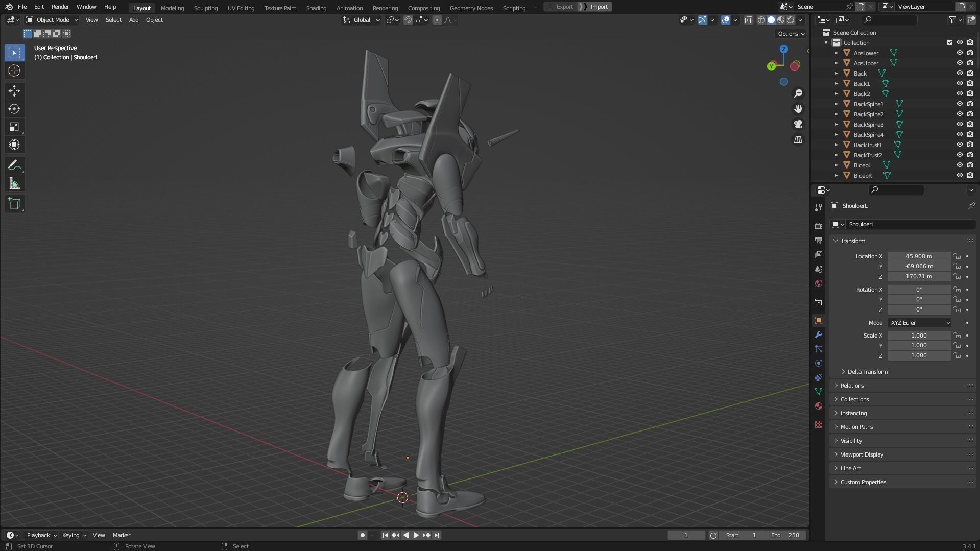Expand the Delta Transform section
980x551 pixels.
[867, 372]
